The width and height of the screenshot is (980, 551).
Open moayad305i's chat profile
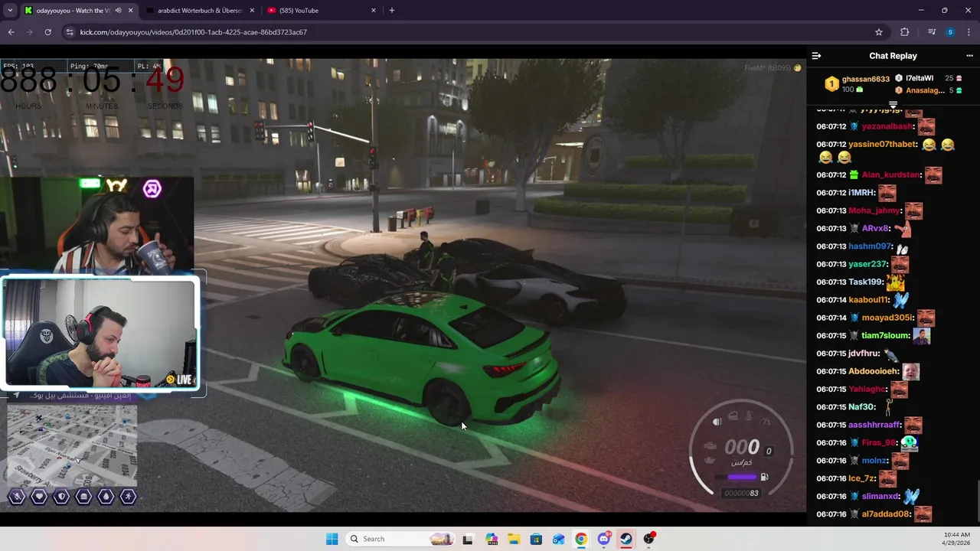(887, 318)
